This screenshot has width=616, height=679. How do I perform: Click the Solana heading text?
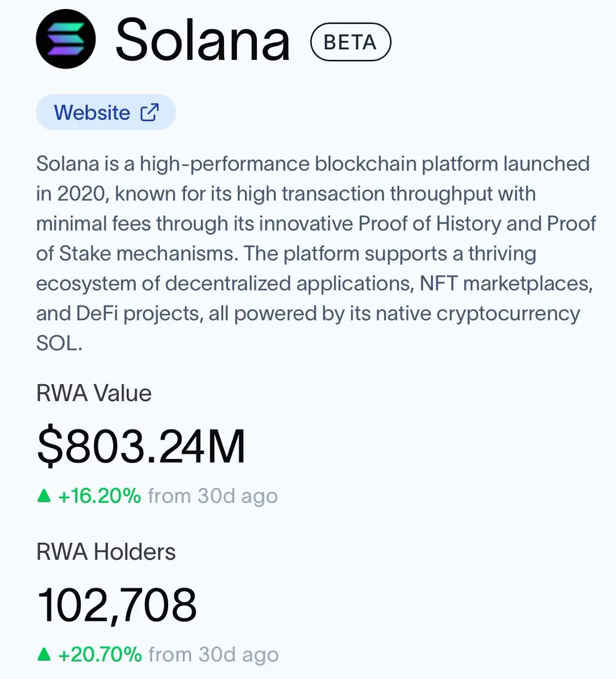click(x=203, y=41)
